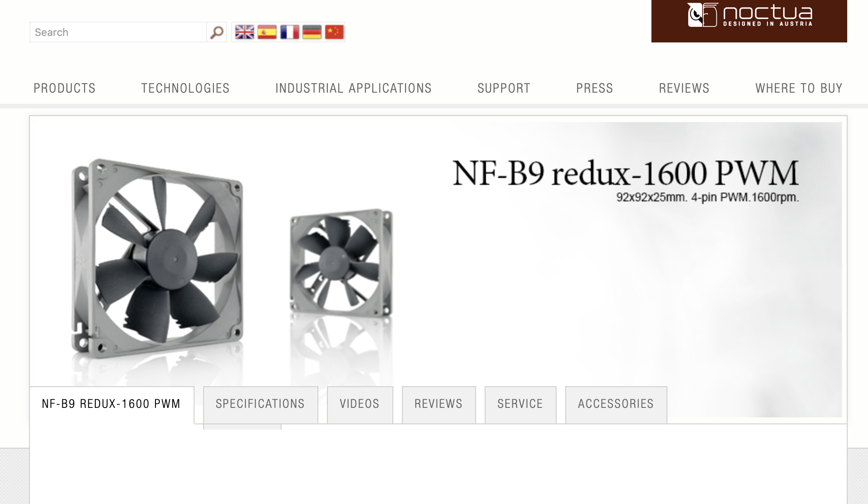Switch to the Accessories tab
The width and height of the screenshot is (868, 504).
[616, 404]
